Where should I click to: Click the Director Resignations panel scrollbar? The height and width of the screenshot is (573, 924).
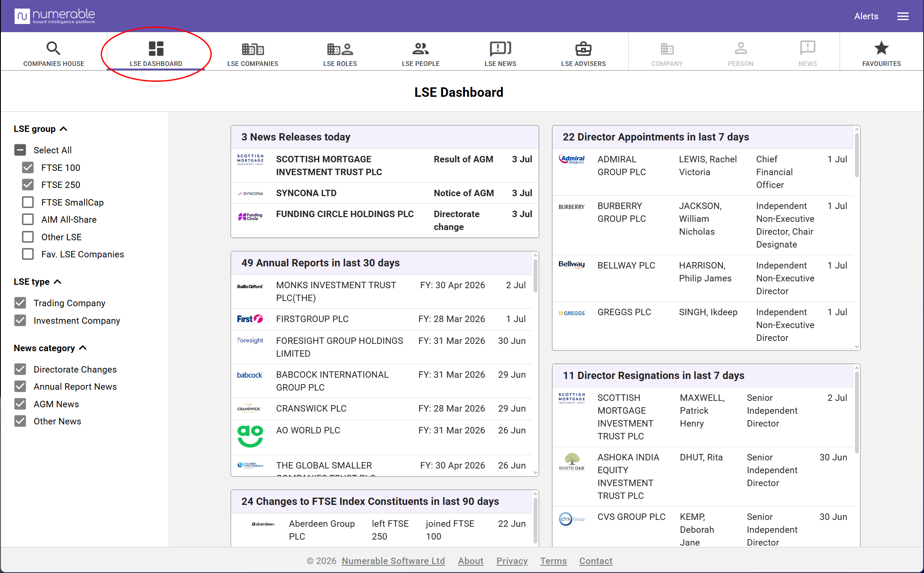click(x=857, y=412)
